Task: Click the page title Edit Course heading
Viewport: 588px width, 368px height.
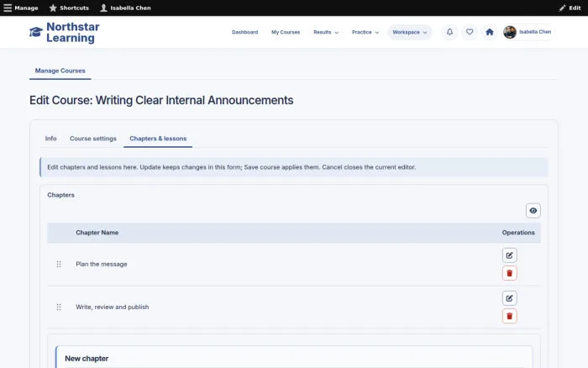Action: coord(161,100)
